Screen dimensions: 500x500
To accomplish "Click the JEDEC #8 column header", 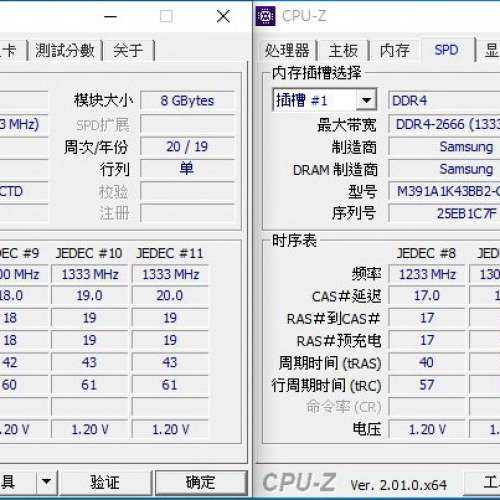I will [426, 253].
